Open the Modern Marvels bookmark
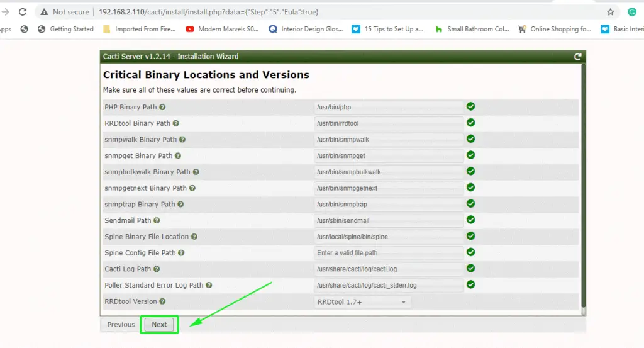 click(x=222, y=29)
